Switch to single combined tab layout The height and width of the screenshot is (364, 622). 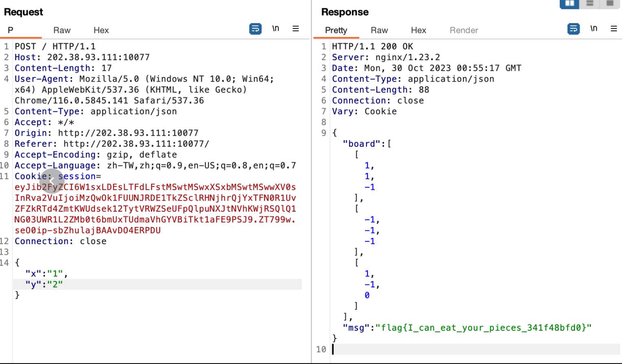(x=609, y=4)
